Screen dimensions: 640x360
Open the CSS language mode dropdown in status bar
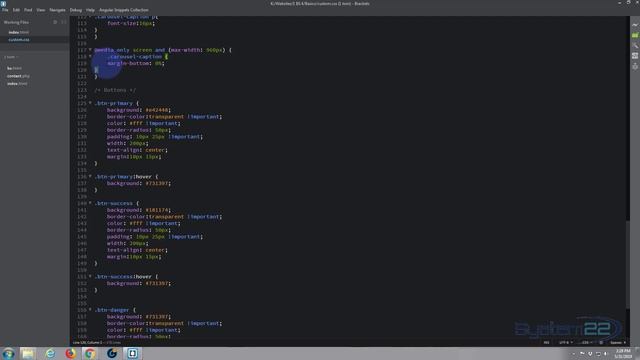(x=586, y=342)
